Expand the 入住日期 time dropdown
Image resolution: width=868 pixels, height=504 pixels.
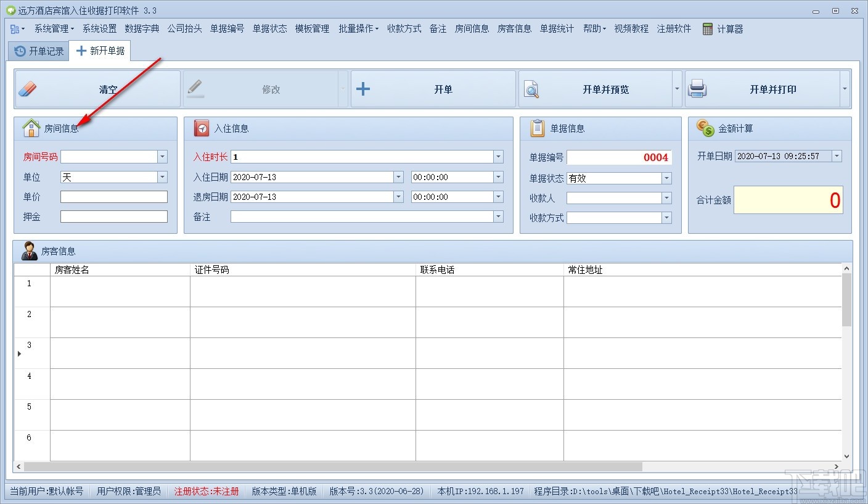click(498, 177)
